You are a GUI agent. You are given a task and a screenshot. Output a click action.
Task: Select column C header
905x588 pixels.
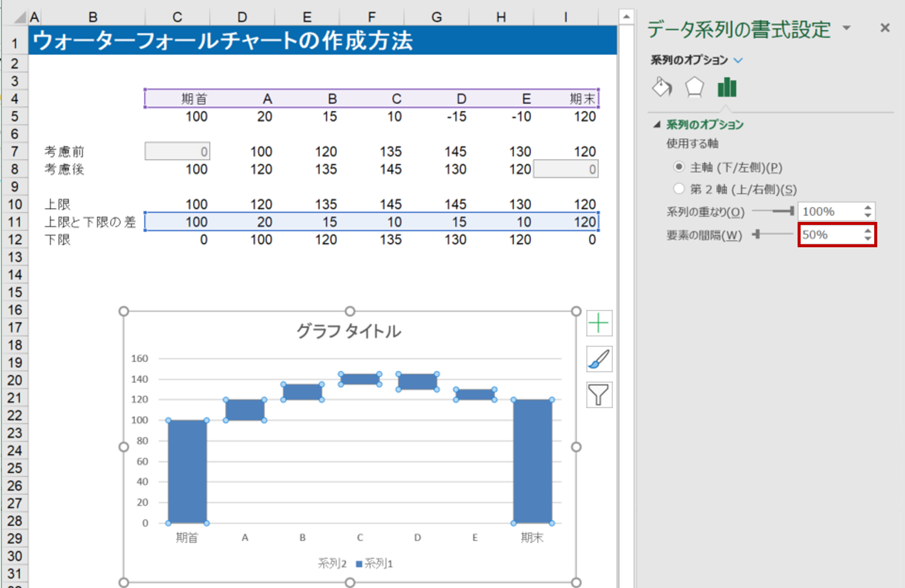point(177,17)
